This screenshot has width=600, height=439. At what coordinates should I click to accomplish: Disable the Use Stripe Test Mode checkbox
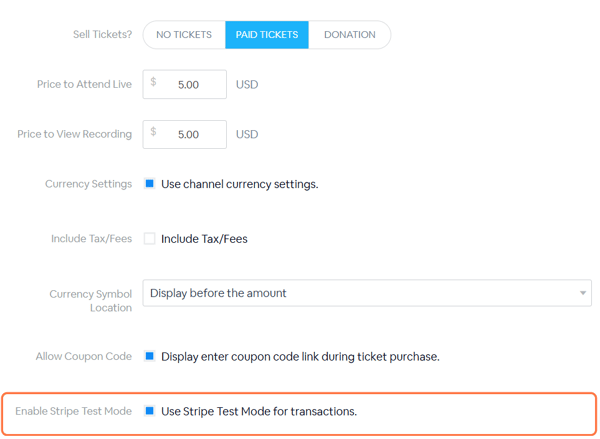(x=150, y=411)
